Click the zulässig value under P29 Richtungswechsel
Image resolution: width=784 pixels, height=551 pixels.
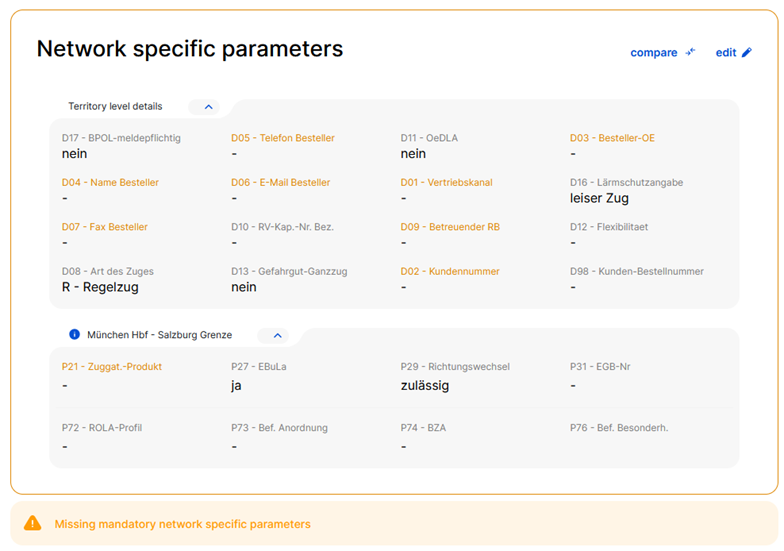[x=424, y=386]
